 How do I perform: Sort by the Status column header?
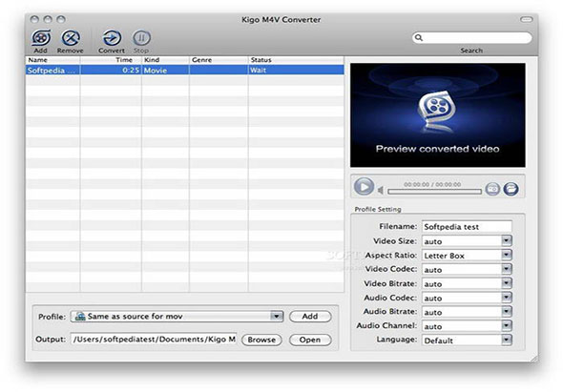point(296,60)
